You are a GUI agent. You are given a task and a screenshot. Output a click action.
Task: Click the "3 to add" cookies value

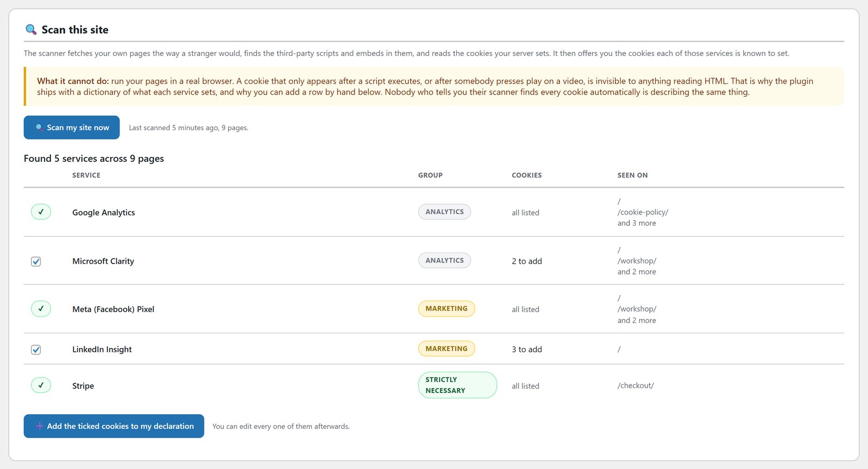(527, 350)
